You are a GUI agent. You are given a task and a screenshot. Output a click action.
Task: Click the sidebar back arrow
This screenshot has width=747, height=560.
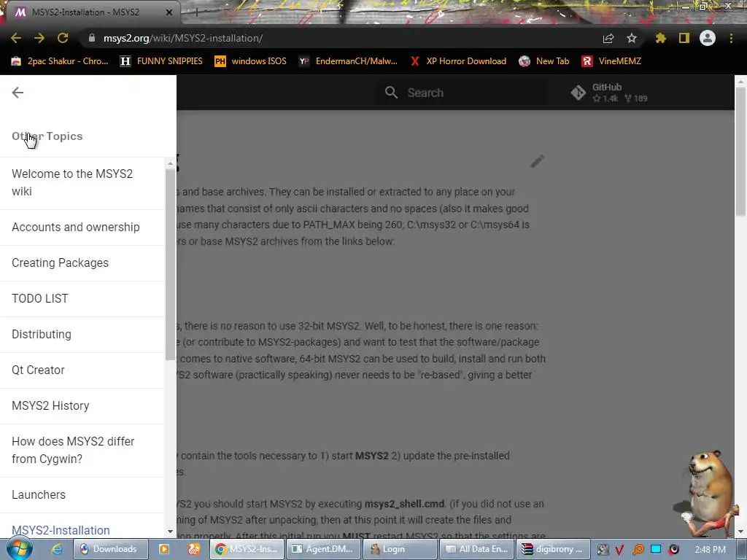pyautogui.click(x=18, y=93)
